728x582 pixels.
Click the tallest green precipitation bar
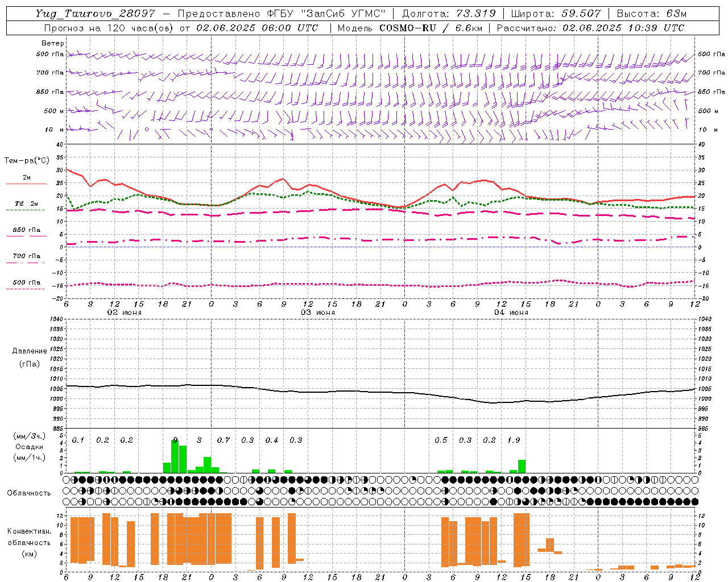click(175, 456)
